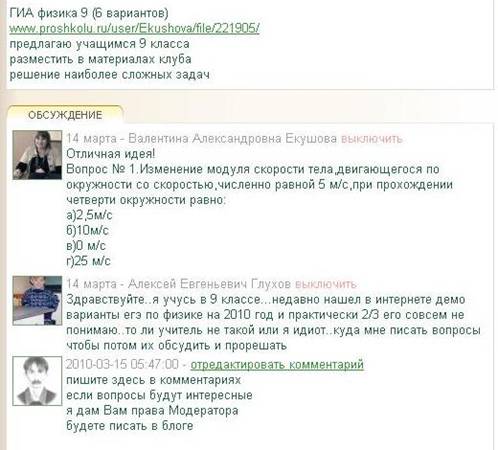This screenshot has width=498, height=450.
Task: Click the line пишите здесь в комментариях
Action: coord(153,380)
